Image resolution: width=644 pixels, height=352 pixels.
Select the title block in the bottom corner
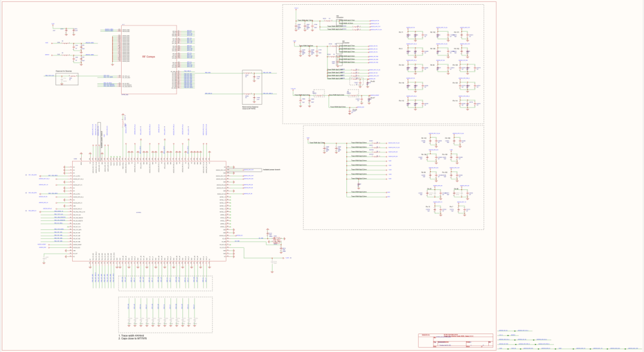click(456, 341)
